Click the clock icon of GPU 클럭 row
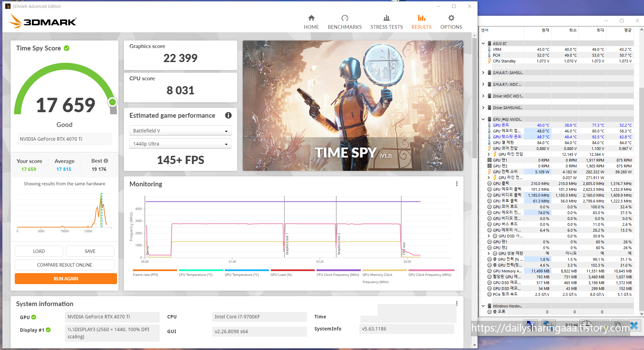The image size is (644, 350). (x=490, y=184)
